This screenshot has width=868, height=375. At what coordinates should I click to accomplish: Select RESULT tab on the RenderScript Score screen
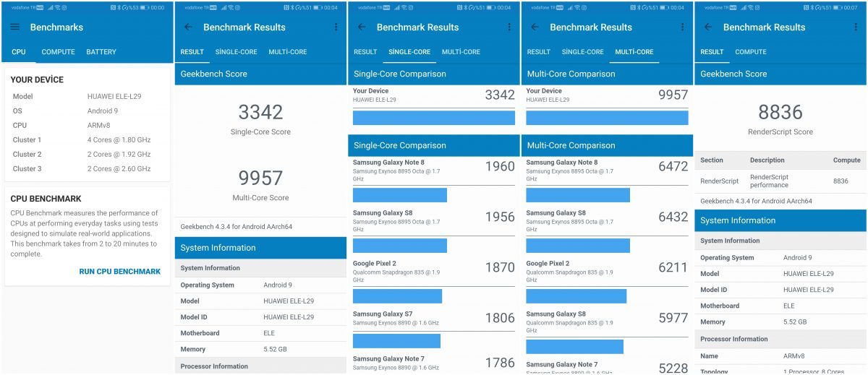pyautogui.click(x=712, y=52)
